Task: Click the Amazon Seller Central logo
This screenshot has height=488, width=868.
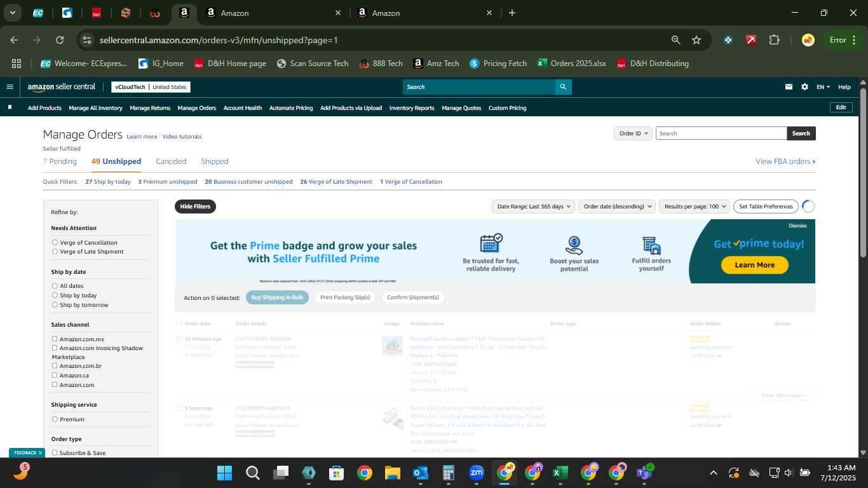Action: coord(61,87)
